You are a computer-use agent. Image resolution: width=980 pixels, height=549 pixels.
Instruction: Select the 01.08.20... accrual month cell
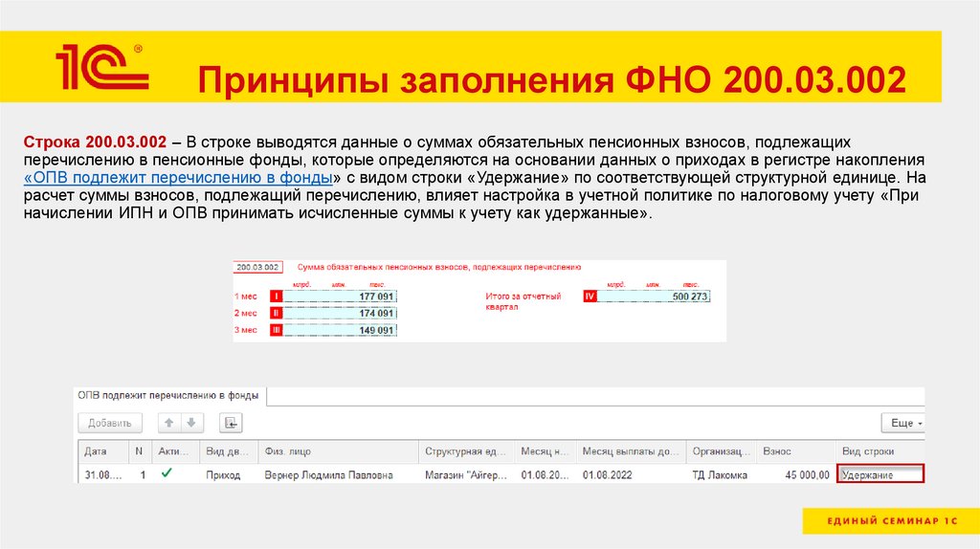545,474
